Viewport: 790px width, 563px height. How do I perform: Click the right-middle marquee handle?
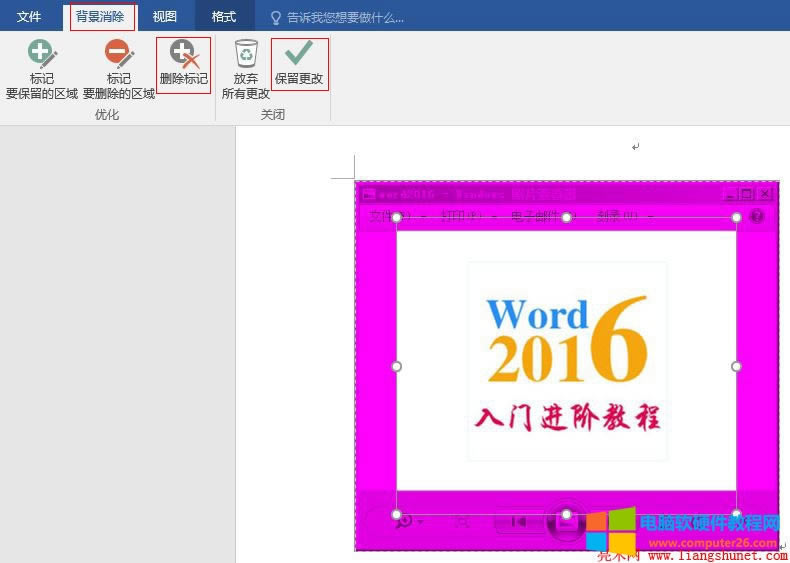[x=737, y=366]
